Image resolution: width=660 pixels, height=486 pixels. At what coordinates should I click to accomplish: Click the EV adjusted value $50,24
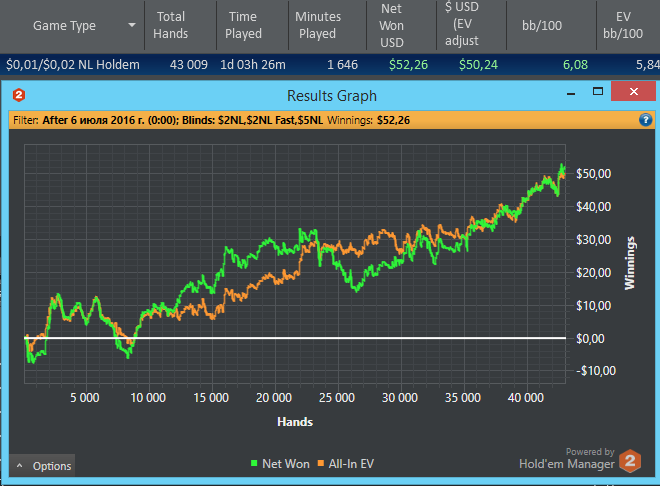tap(478, 65)
